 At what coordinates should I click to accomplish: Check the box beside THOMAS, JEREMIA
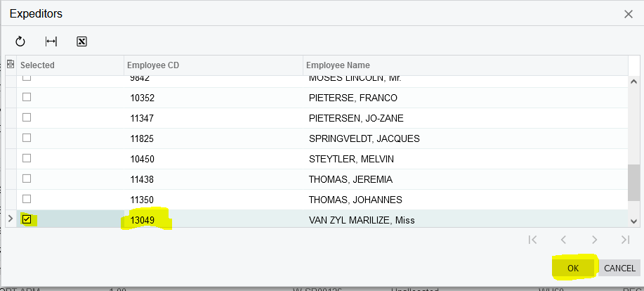[x=27, y=179]
